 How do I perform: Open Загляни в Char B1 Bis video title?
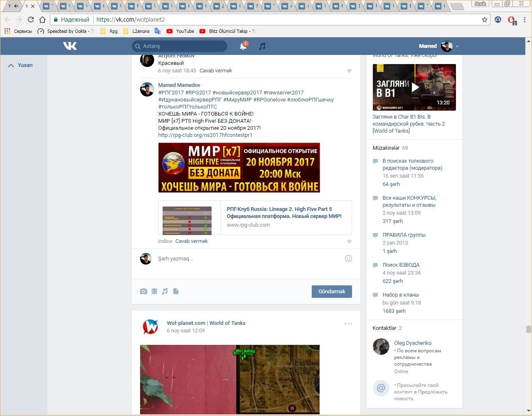pos(409,124)
